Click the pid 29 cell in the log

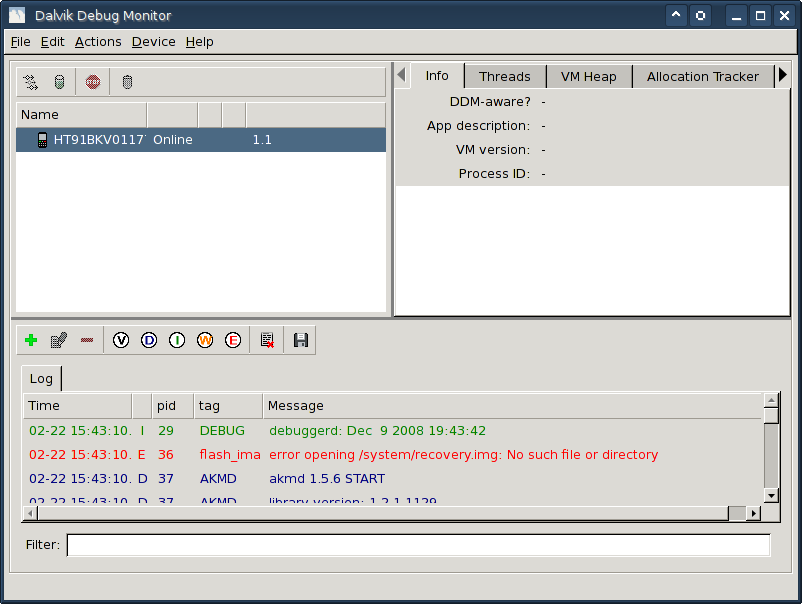coord(166,431)
